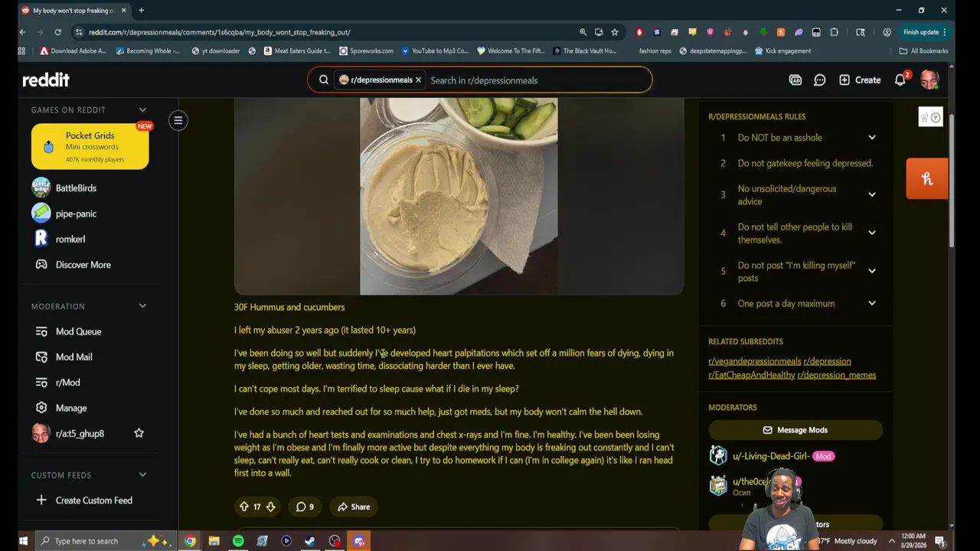Image resolution: width=980 pixels, height=551 pixels.
Task: Open new browser tab
Action: [x=141, y=11]
